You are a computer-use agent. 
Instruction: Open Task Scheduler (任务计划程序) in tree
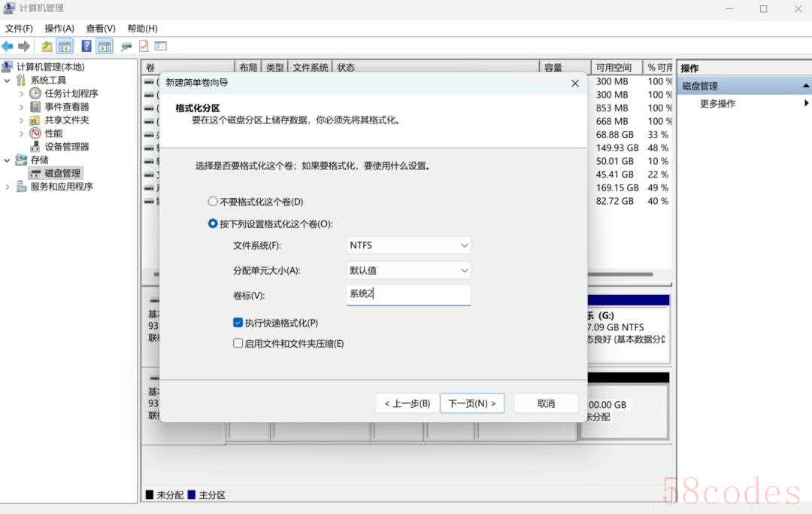(71, 93)
